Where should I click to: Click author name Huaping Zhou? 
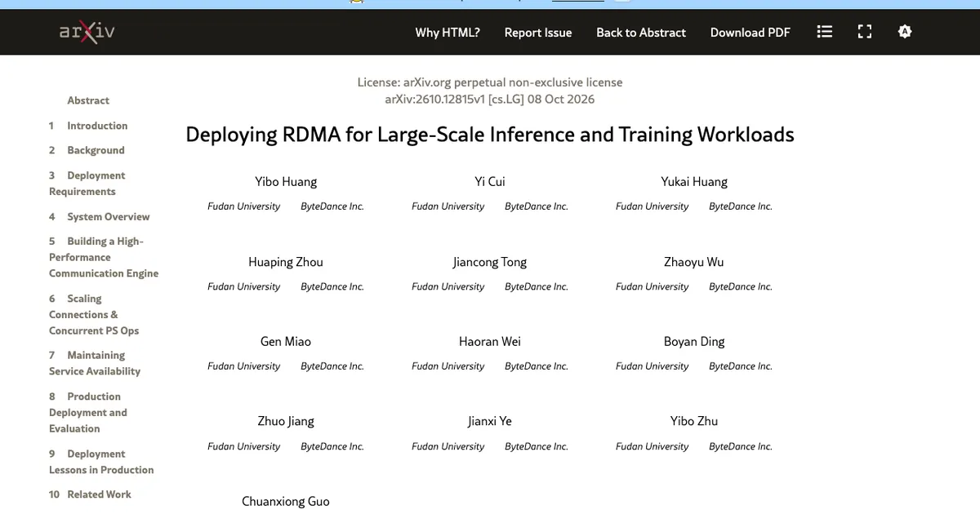(x=286, y=262)
